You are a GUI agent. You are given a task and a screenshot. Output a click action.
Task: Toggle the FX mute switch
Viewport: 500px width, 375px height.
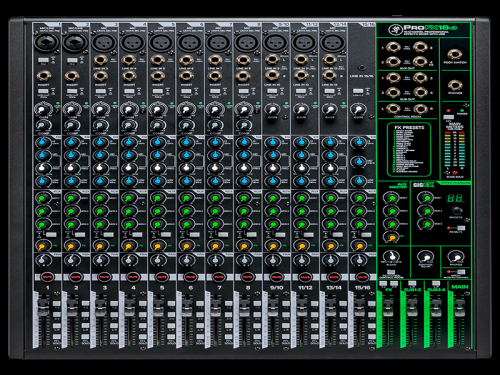pyautogui.click(x=461, y=228)
